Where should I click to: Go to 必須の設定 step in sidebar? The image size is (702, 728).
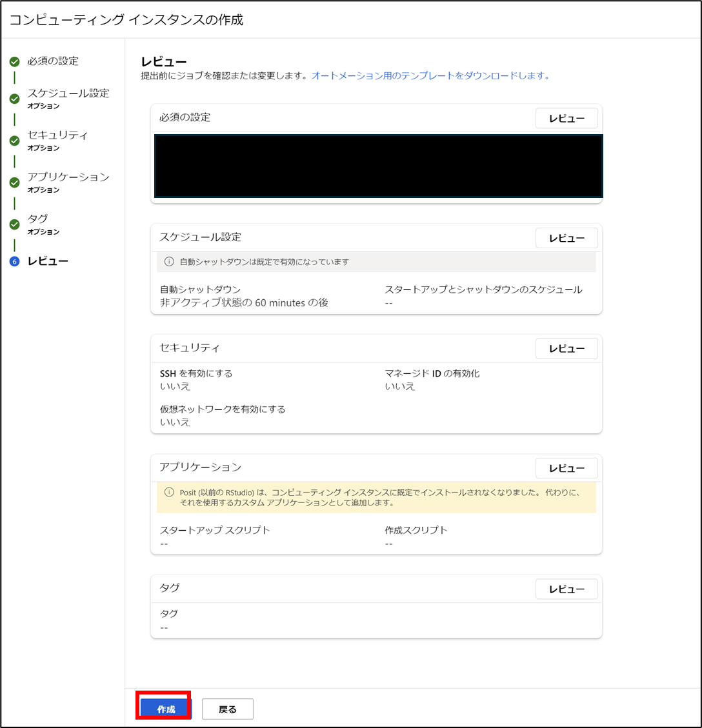[x=53, y=61]
